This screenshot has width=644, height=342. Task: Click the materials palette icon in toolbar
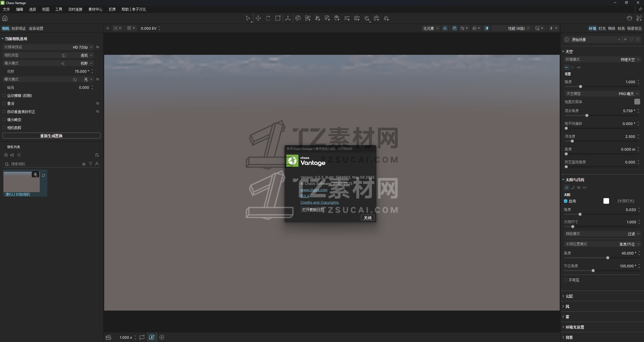pos(298,18)
